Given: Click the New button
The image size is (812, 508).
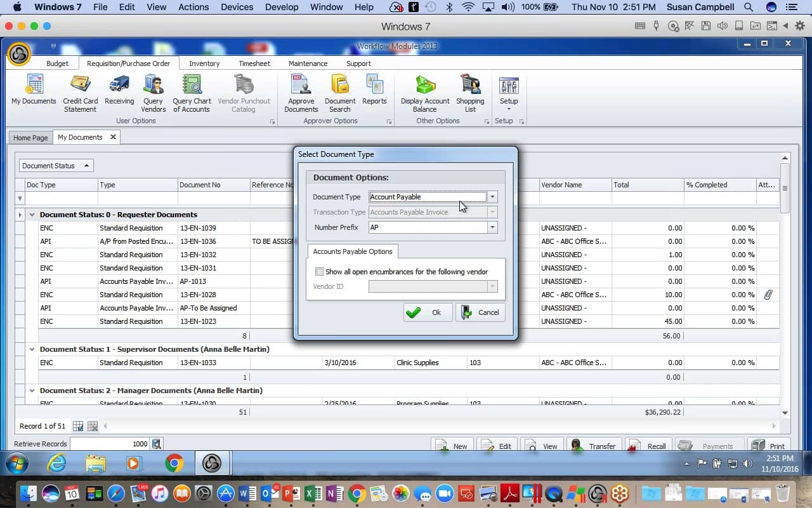Looking at the screenshot, I should [x=452, y=446].
